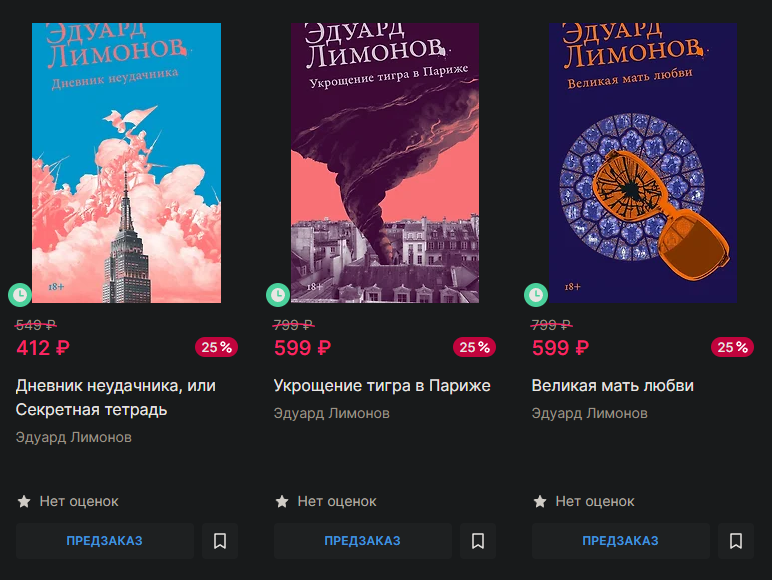Click green clock badge on Укрощение тигра cover
The width and height of the screenshot is (772, 580).
[x=278, y=295]
